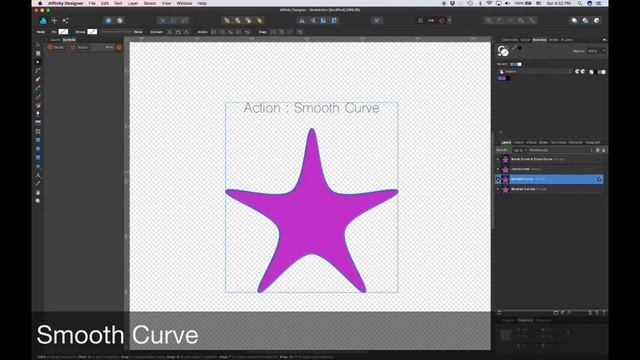Image resolution: width=640 pixels, height=360 pixels.
Task: Apply the Break Curve action icon
Action: point(214,32)
